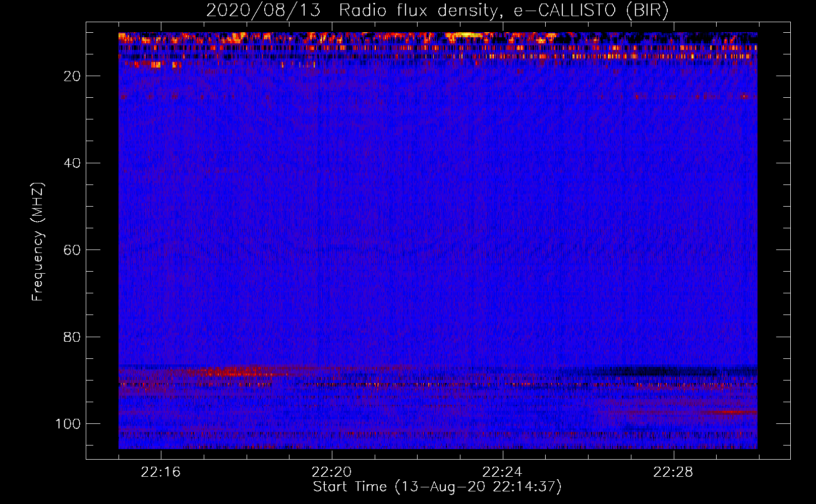
Task: Click the 20 MHz frequency tick label
Action: 73,76
